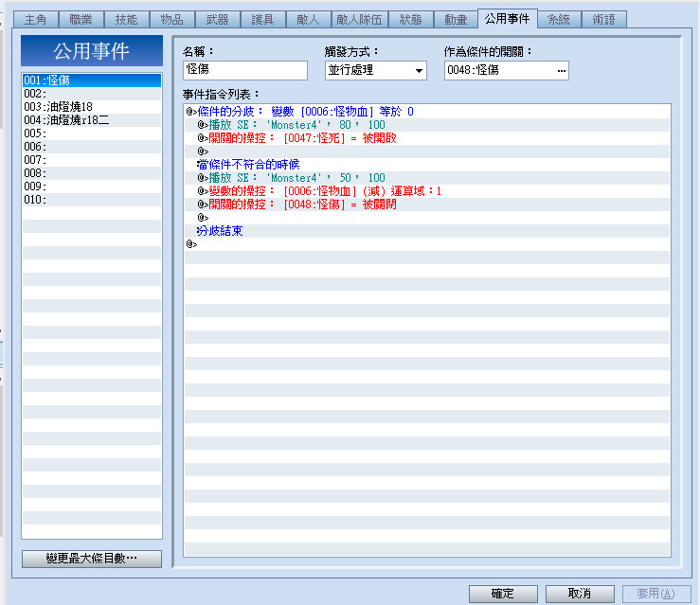Switch to the 狀態 tab
The height and width of the screenshot is (605, 700).
click(411, 20)
